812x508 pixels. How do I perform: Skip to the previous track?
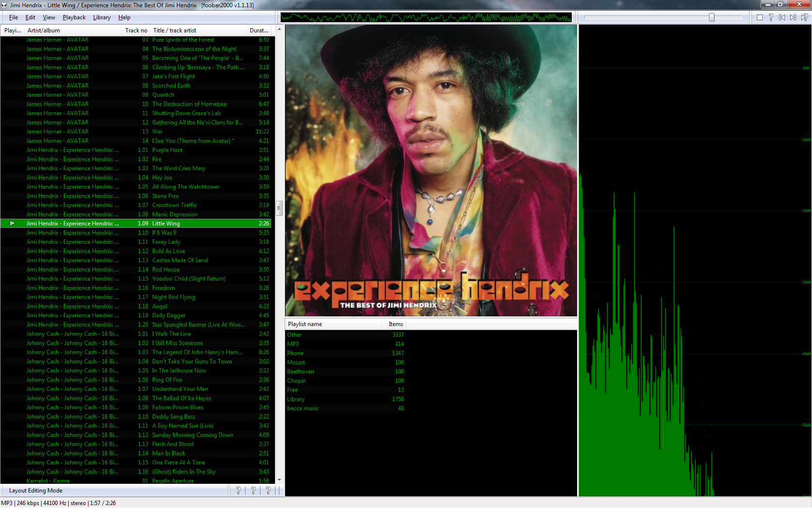coord(782,17)
